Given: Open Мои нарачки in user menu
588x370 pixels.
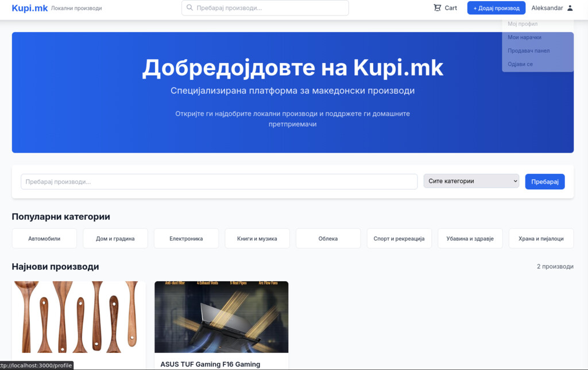Looking at the screenshot, I should click(524, 37).
